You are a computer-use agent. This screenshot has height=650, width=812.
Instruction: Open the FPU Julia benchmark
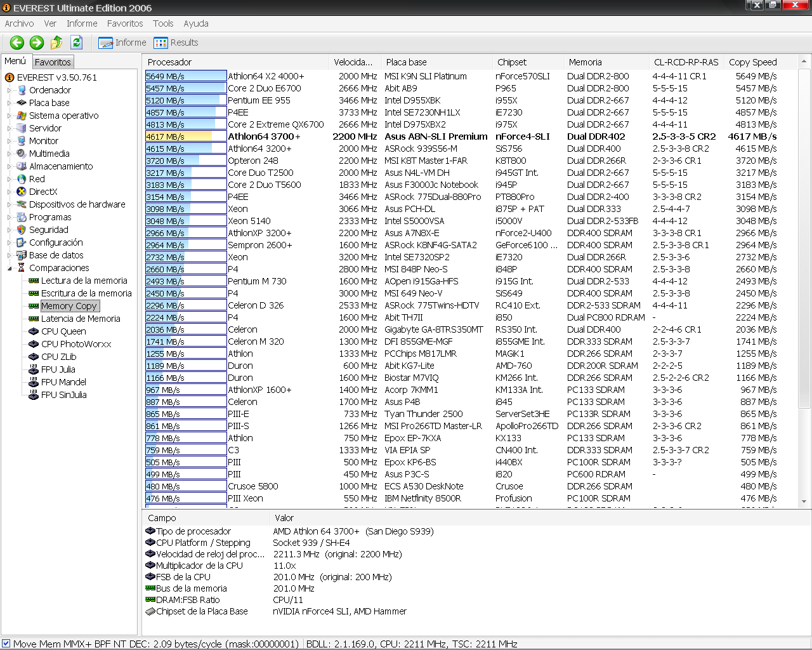tap(58, 369)
